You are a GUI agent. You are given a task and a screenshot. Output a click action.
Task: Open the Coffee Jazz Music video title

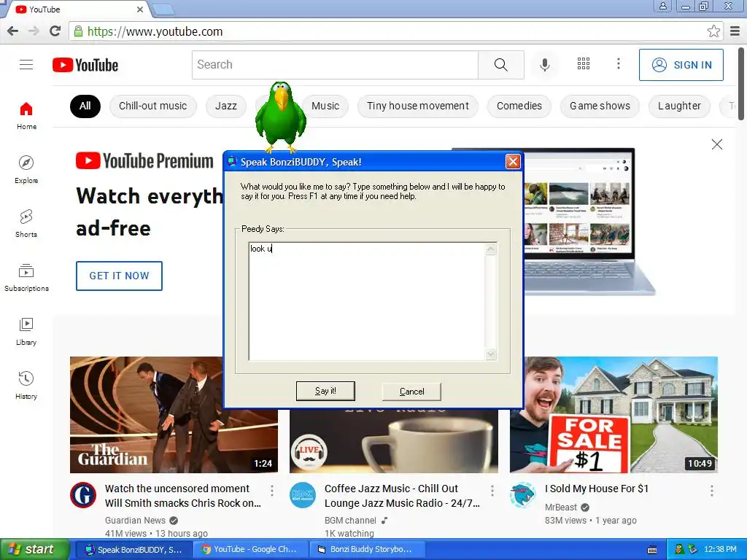coord(402,496)
